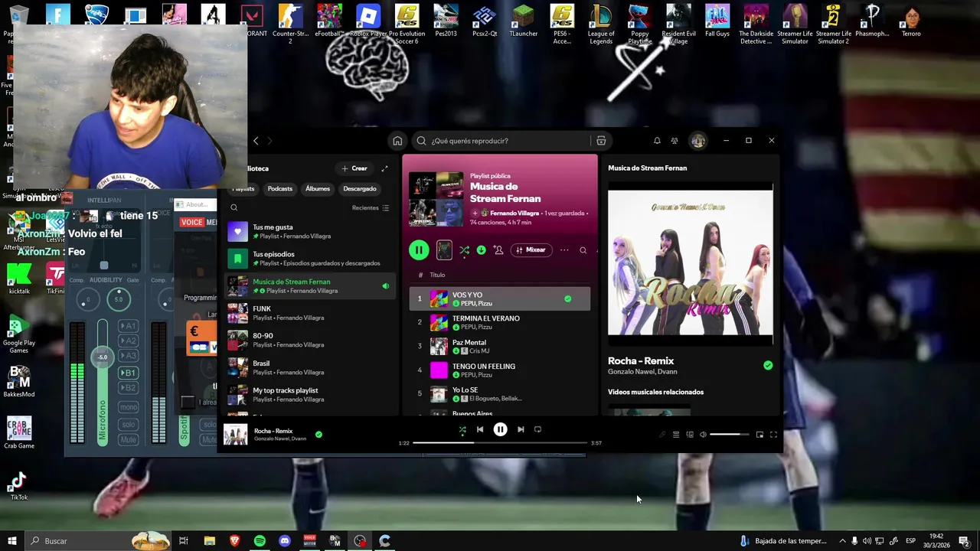Show hidden tray icons chevron

(x=842, y=541)
